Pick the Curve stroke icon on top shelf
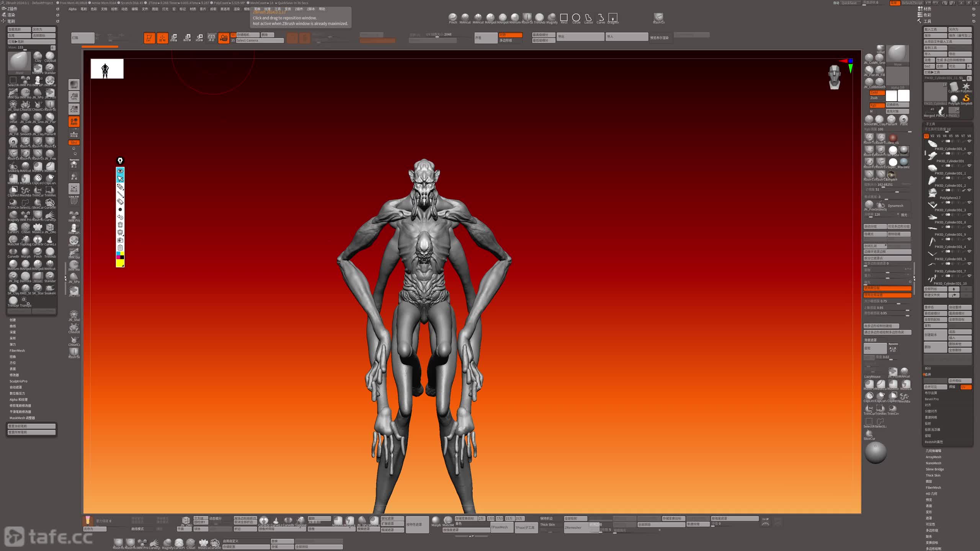The height and width of the screenshot is (551, 980). coord(601,18)
